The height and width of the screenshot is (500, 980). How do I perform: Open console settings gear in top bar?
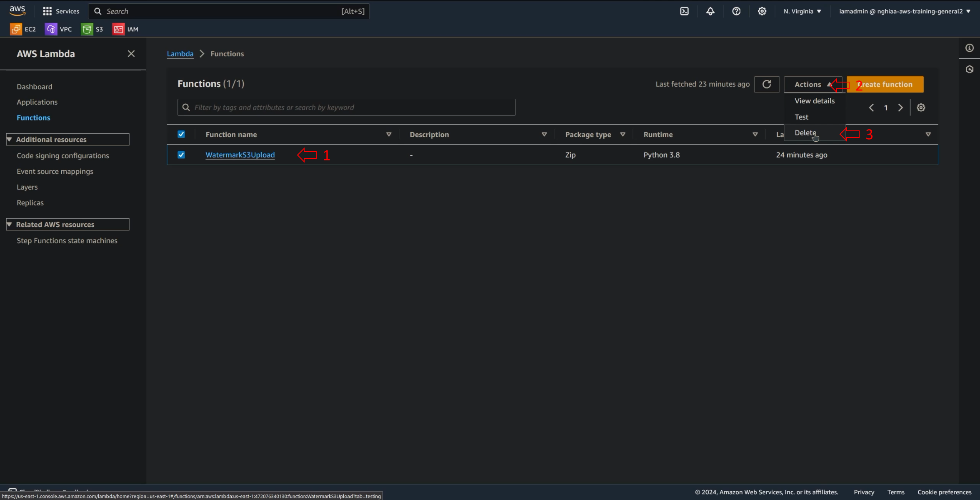click(x=762, y=11)
